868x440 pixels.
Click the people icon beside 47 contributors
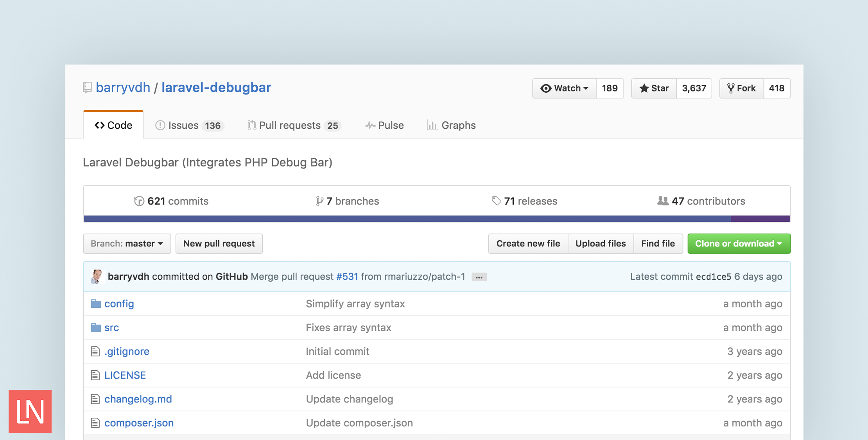click(663, 201)
